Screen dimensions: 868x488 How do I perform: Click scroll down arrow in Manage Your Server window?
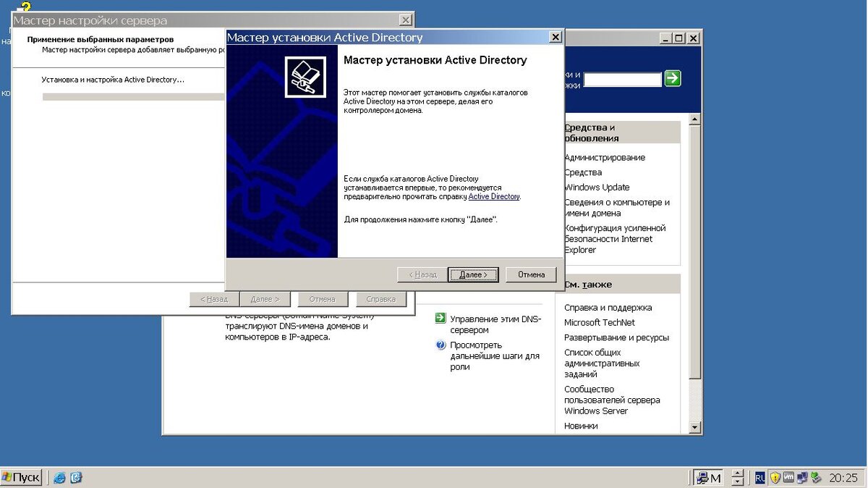click(x=695, y=428)
